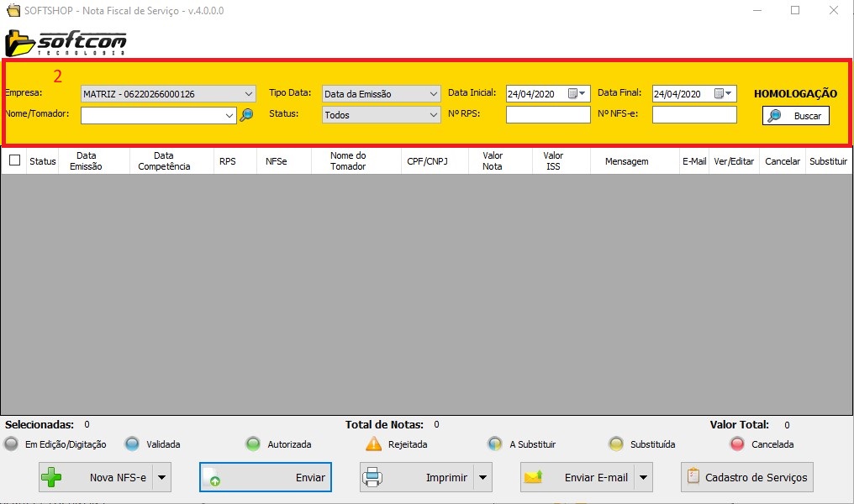Click the green Autorizada status indicator
This screenshot has height=504, width=854.
tap(253, 444)
